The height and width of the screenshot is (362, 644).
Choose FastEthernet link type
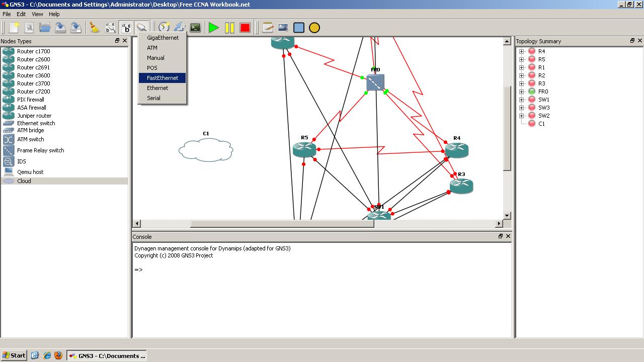163,78
